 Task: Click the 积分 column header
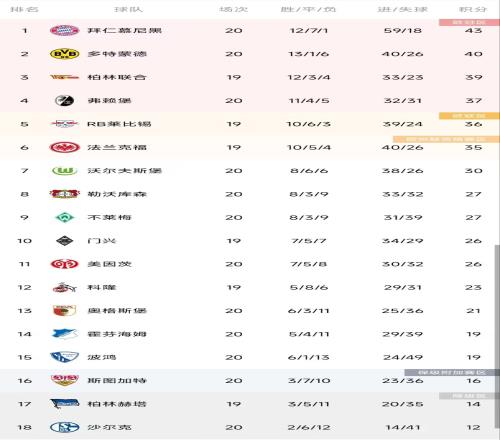(x=473, y=9)
